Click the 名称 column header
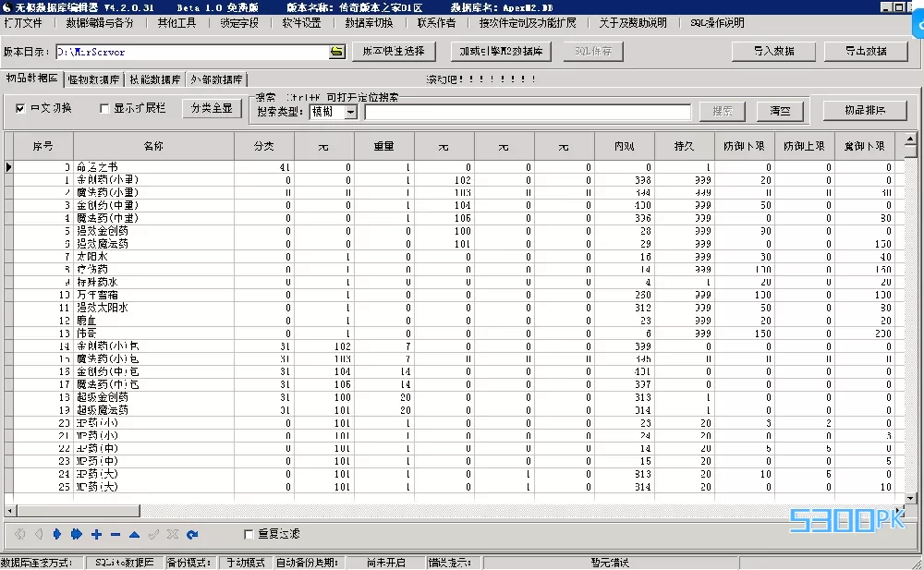 153,146
